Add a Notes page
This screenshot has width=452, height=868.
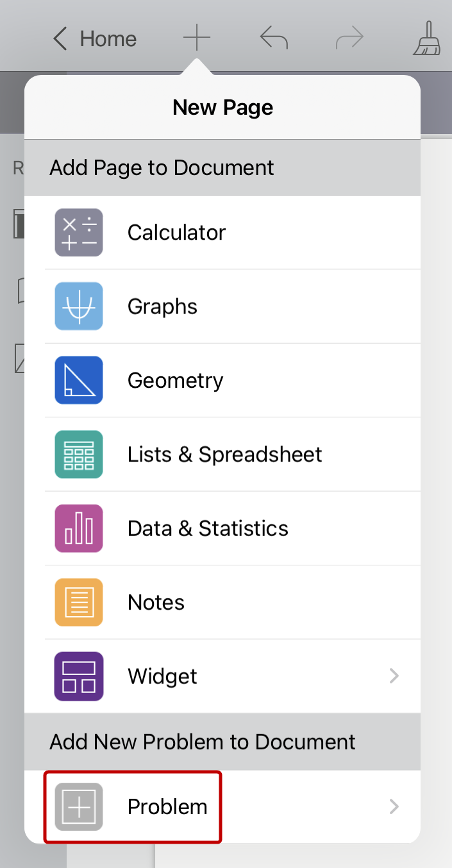point(156,603)
